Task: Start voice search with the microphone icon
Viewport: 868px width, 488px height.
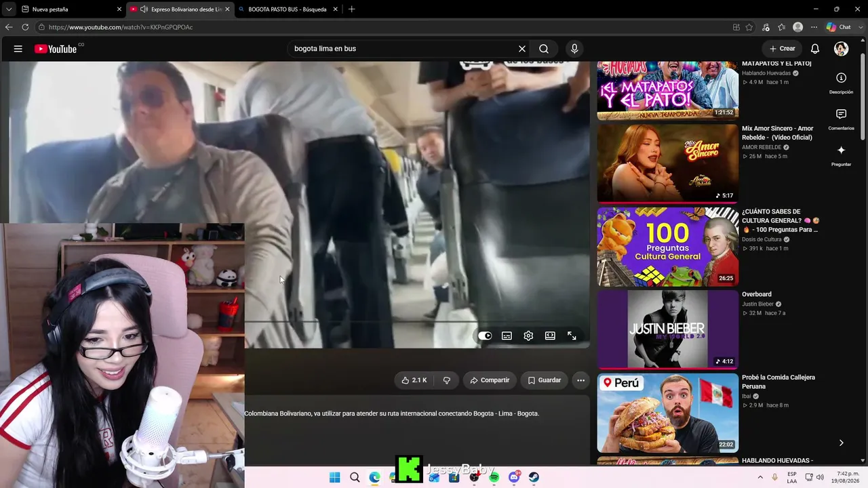Action: [574, 49]
